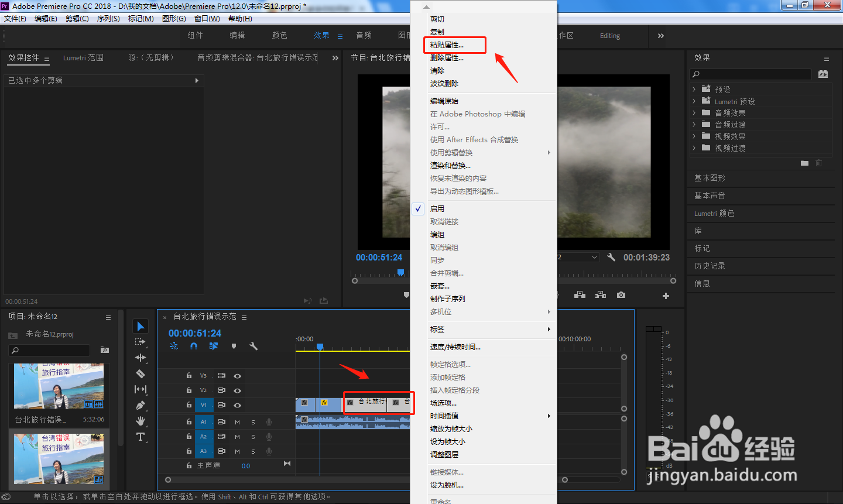Image resolution: width=843 pixels, height=504 pixels.
Task: Open the Lumetri 颜色 panel
Action: click(x=714, y=214)
